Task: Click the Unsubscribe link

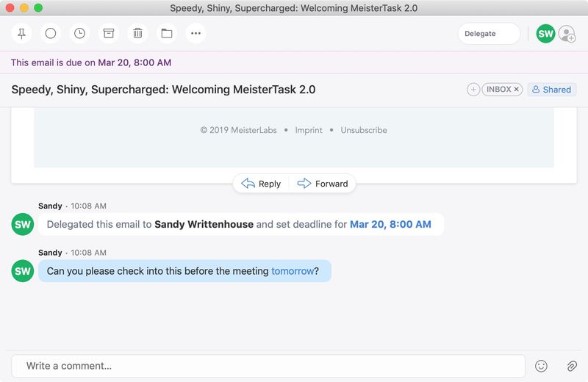Action: click(x=364, y=130)
